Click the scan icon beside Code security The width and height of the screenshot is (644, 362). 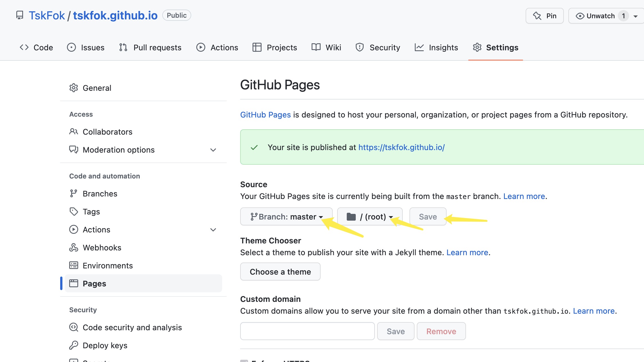(74, 327)
